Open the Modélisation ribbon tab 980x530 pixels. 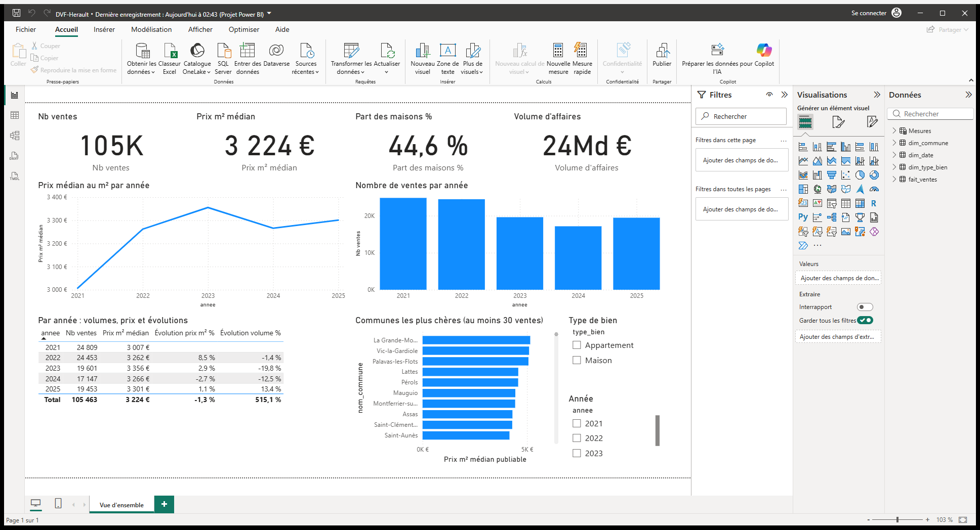tap(151, 29)
